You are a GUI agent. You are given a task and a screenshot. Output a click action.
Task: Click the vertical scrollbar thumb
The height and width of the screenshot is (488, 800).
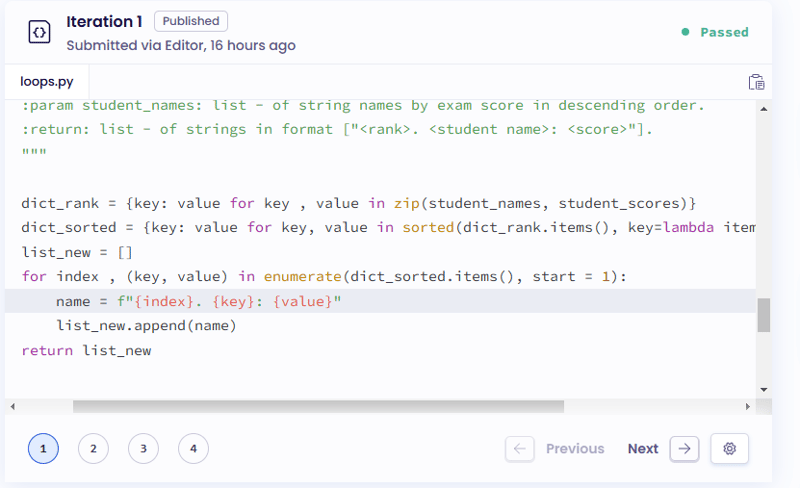764,315
